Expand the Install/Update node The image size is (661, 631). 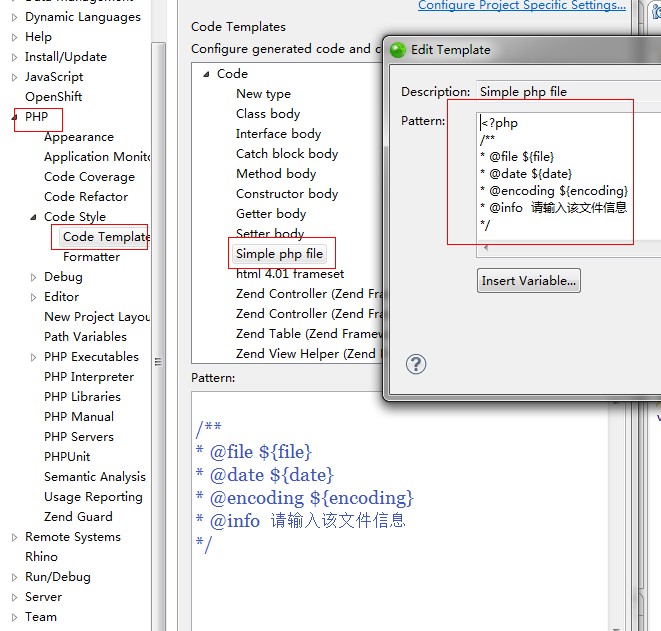pos(14,57)
